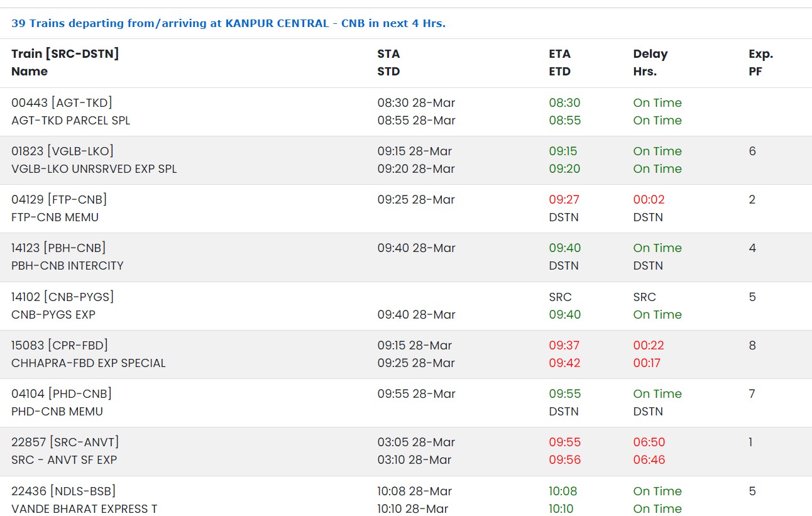Click delay value '06:46'
Image resolution: width=812 pixels, height=516 pixels.
pyautogui.click(x=649, y=460)
